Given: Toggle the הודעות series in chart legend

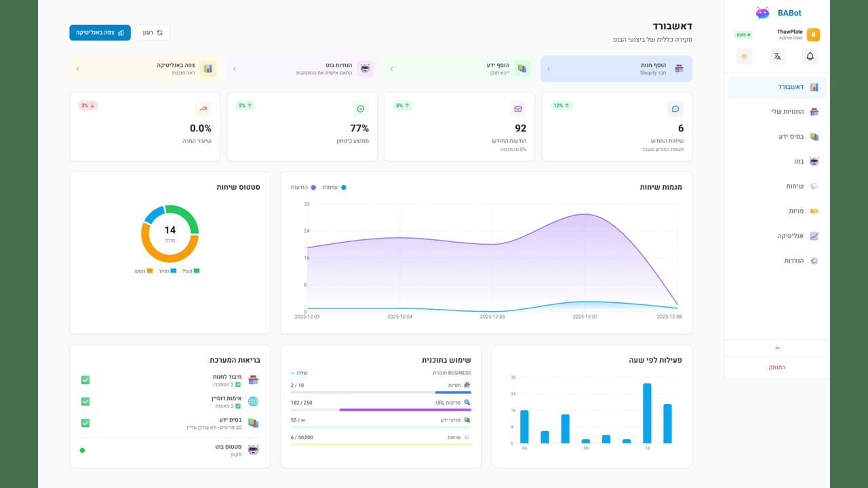Looking at the screenshot, I should point(303,187).
